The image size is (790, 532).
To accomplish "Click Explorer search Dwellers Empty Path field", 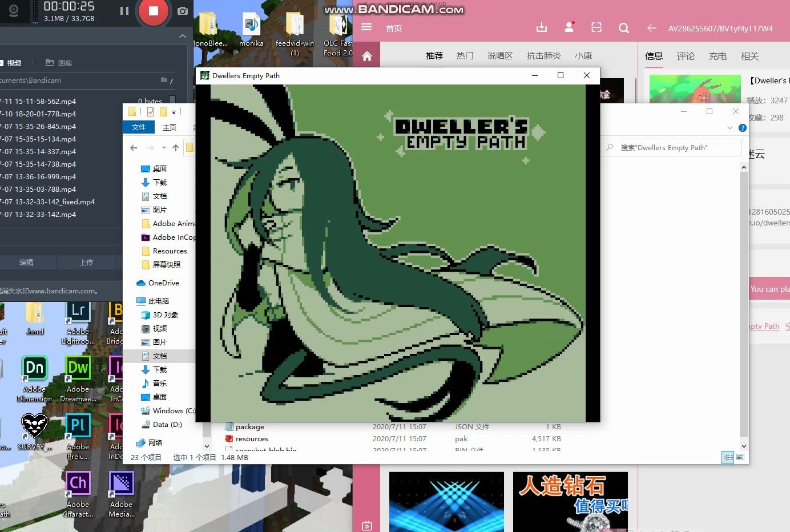I will pos(671,148).
